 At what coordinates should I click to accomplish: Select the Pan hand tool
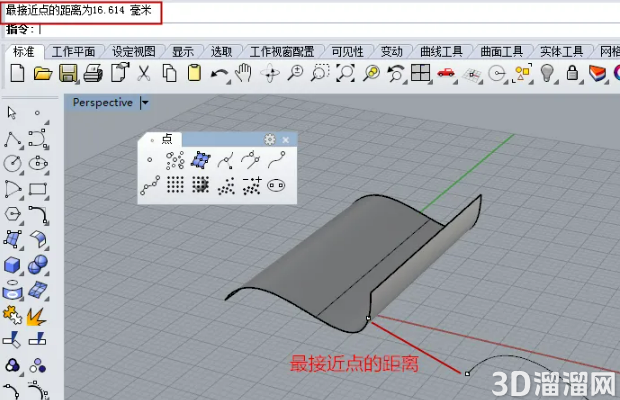coord(243,73)
